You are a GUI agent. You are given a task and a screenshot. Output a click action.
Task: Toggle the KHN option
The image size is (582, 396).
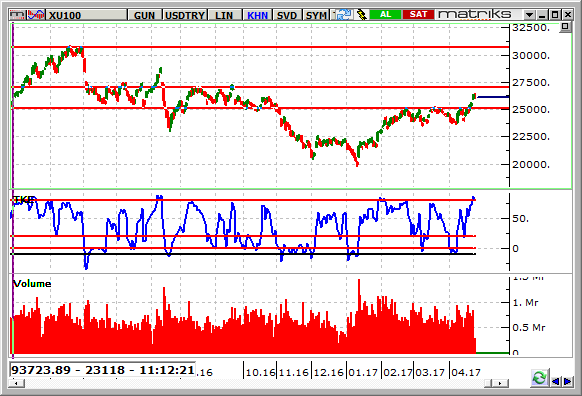pos(257,15)
